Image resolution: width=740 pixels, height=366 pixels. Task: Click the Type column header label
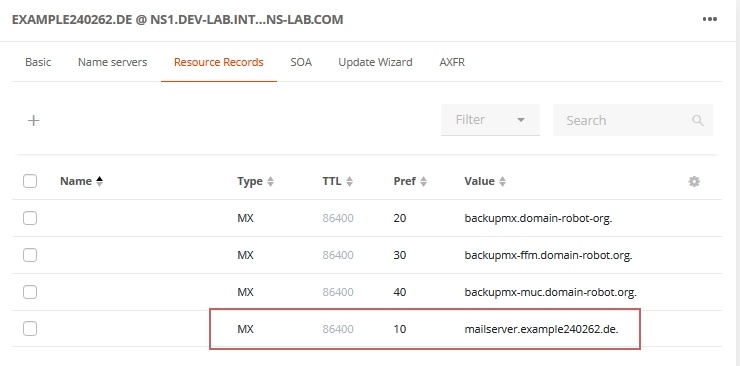250,182
